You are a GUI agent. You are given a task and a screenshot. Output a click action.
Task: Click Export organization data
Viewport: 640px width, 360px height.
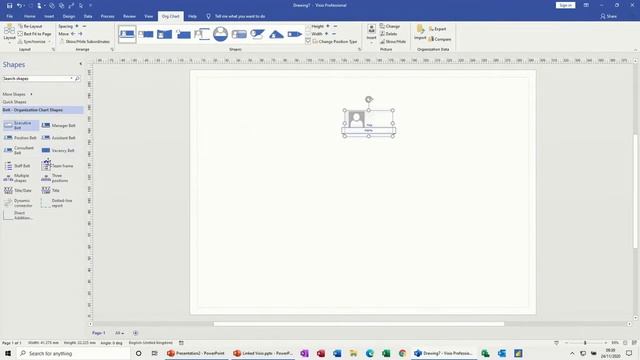[x=437, y=29]
